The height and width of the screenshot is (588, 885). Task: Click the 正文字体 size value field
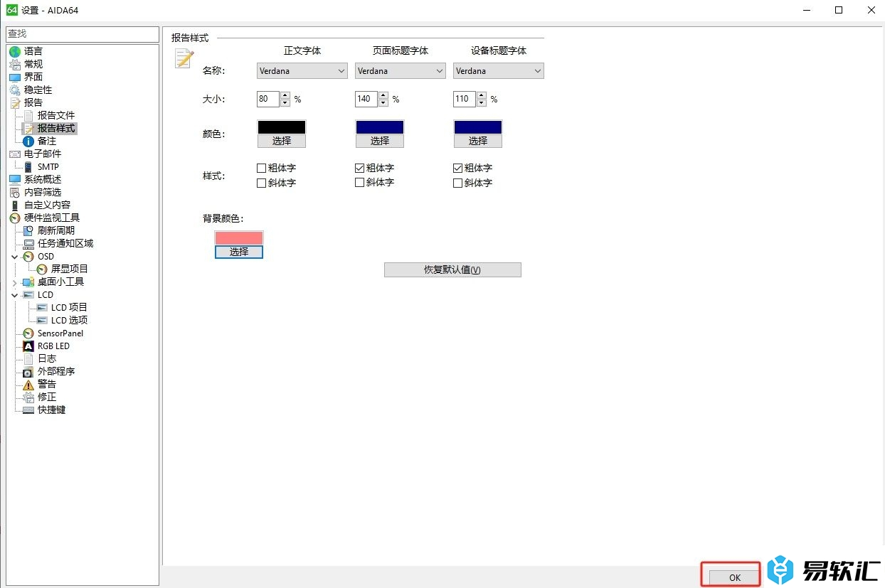coord(269,99)
